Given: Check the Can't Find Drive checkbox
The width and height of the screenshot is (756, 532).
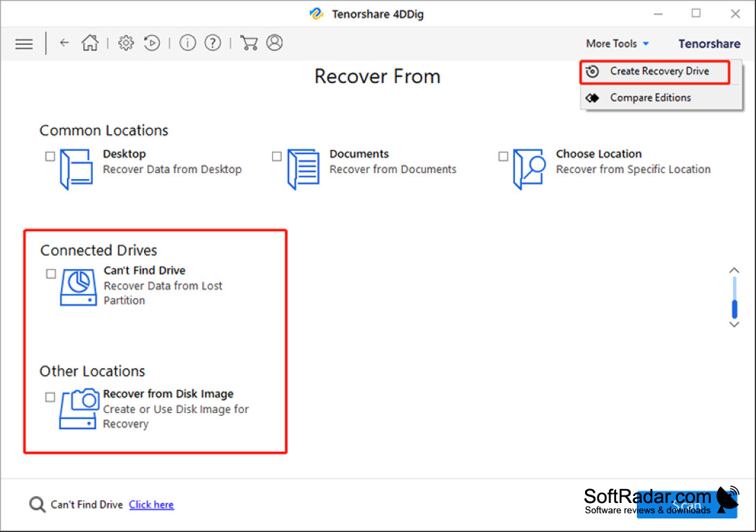Looking at the screenshot, I should point(51,274).
